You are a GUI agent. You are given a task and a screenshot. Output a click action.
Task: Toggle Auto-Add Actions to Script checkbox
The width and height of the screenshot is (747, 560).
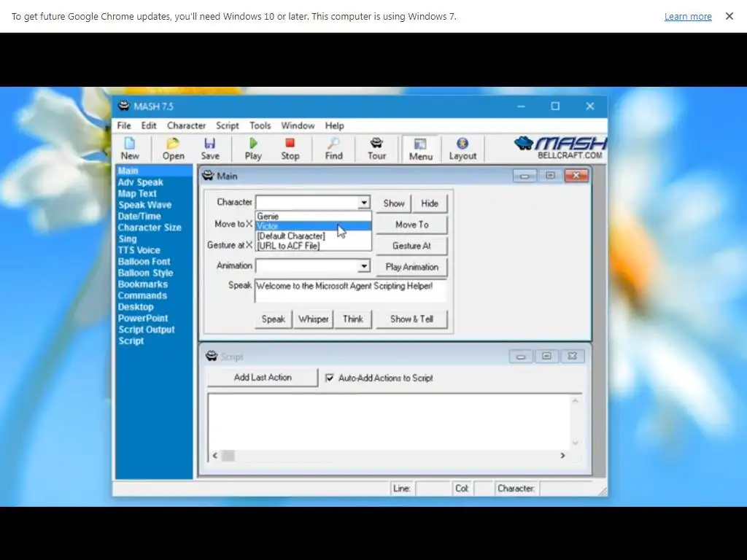(x=329, y=378)
